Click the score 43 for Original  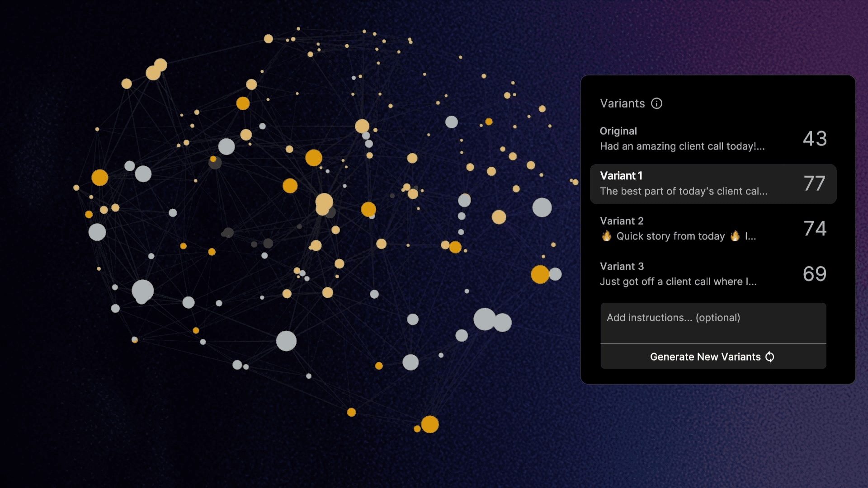click(x=815, y=139)
